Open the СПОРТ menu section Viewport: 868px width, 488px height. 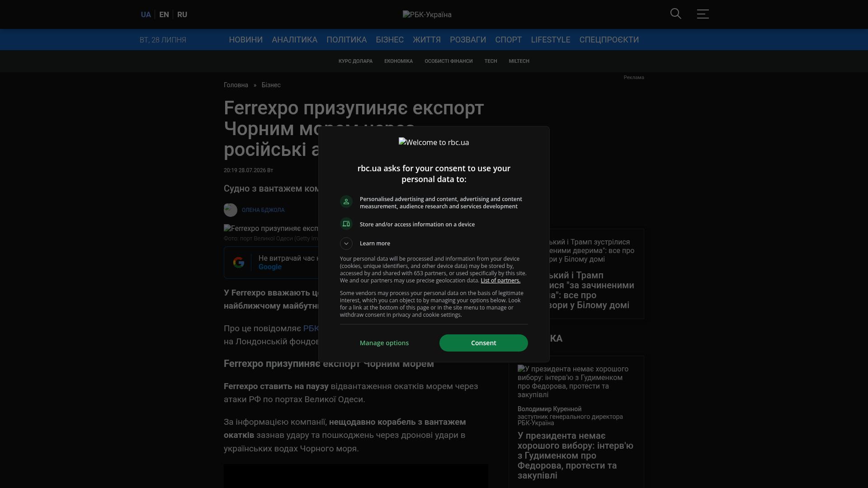tap(509, 40)
